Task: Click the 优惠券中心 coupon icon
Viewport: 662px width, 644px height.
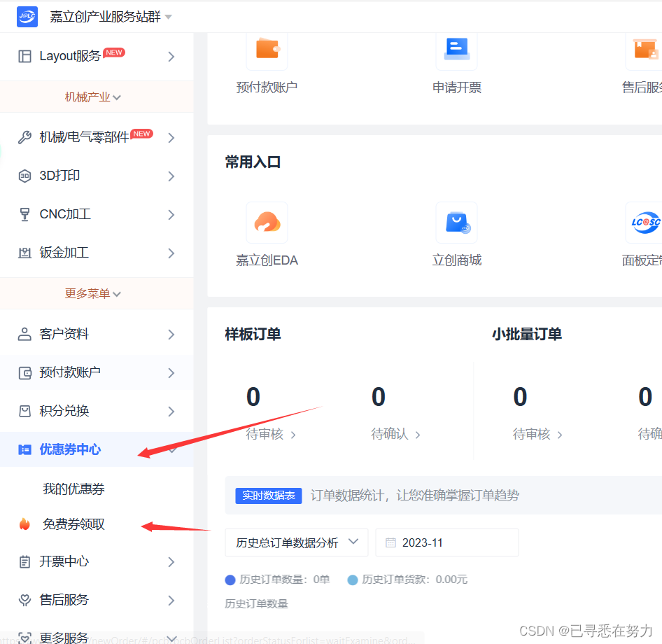Action: click(x=25, y=449)
